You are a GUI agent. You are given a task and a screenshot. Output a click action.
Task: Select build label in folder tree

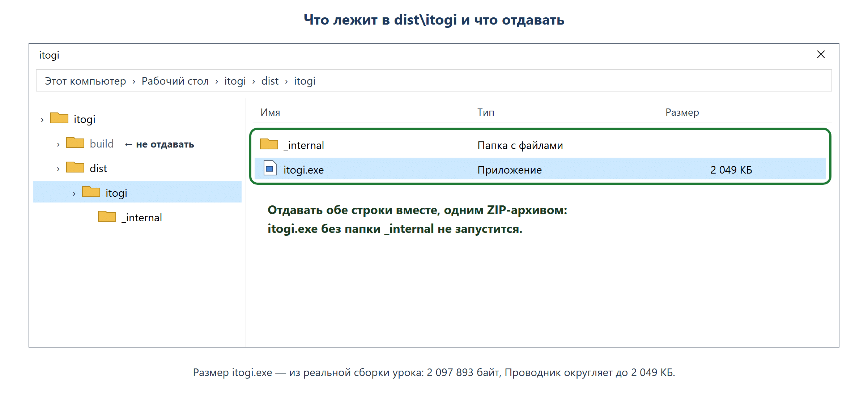click(102, 144)
